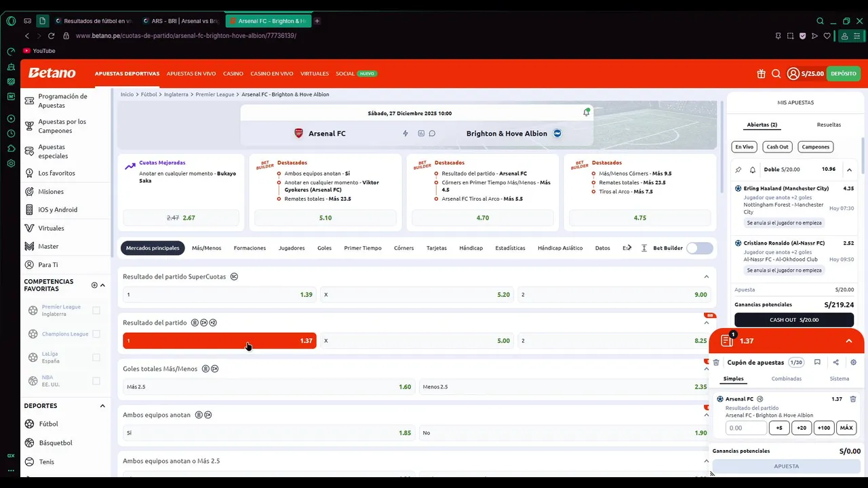Image resolution: width=868 pixels, height=488 pixels.
Task: Select Fútbol under Deportes
Action: click(x=48, y=424)
